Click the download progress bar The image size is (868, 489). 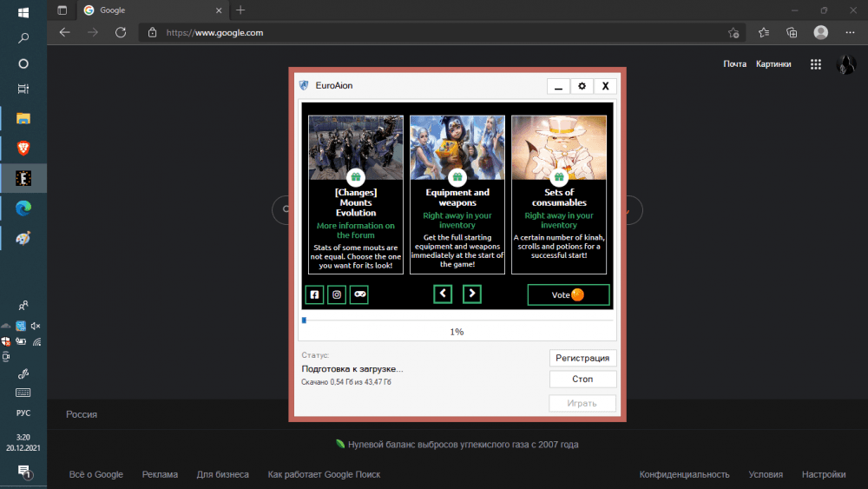click(x=457, y=320)
